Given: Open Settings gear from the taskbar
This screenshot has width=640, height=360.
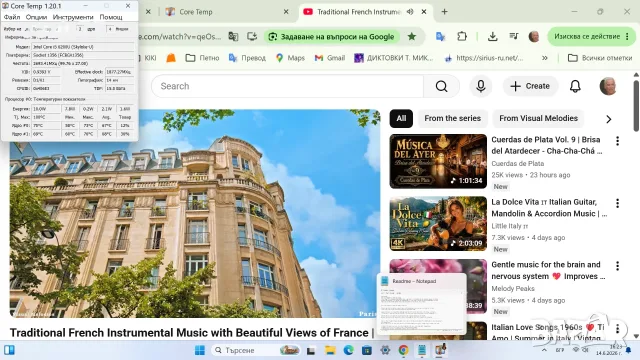Looking at the screenshot, I should tap(385, 350).
